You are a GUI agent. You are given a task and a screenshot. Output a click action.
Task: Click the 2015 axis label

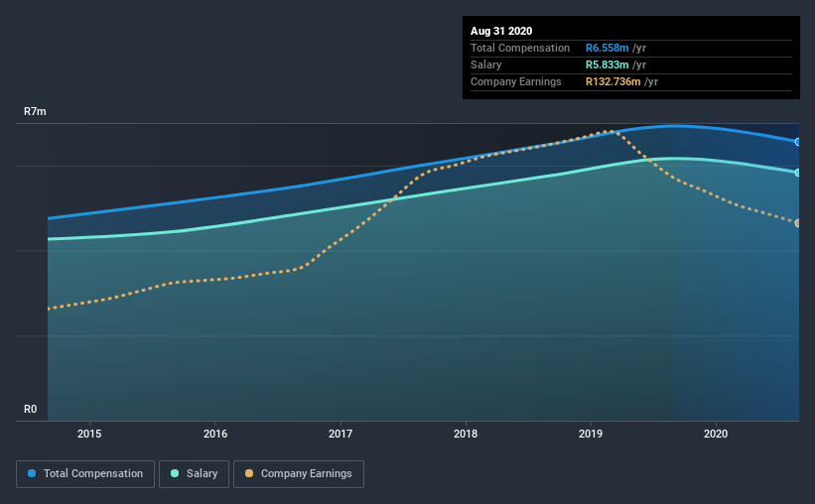click(x=89, y=434)
